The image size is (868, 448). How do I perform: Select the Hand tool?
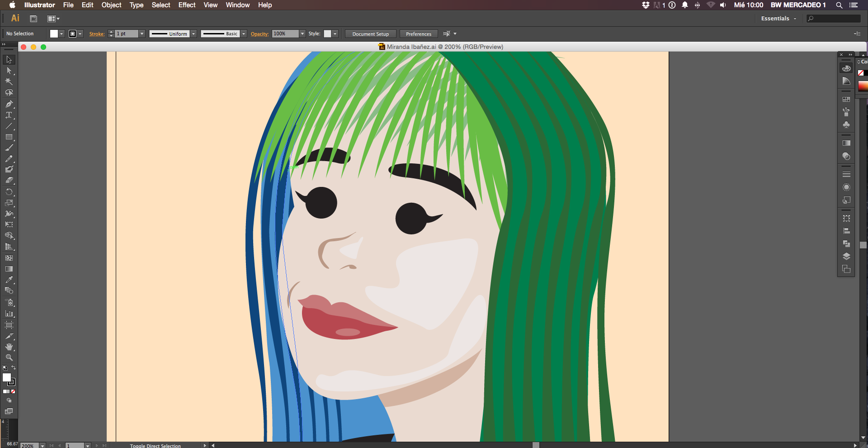(x=9, y=347)
